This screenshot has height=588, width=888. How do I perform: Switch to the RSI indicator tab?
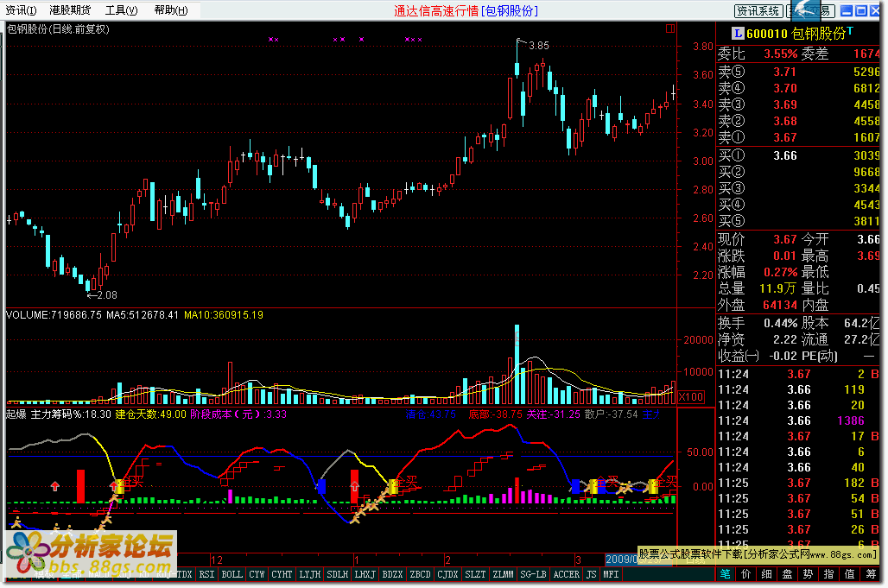[206, 574]
